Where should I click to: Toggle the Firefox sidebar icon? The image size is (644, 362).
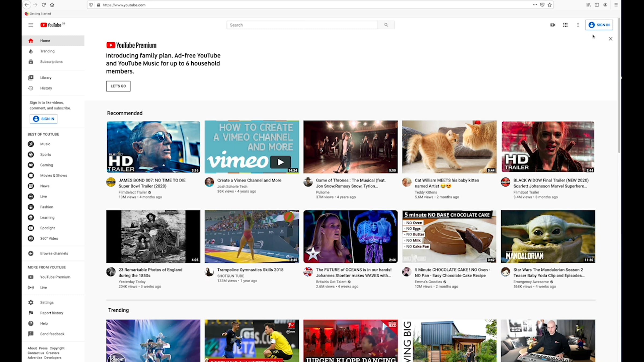point(597,5)
